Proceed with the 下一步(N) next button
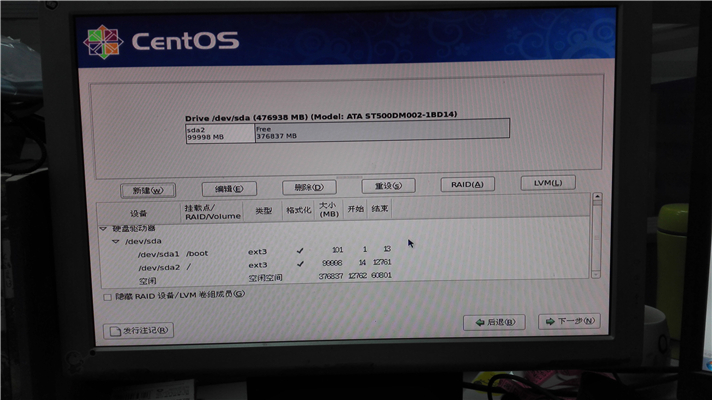Image resolution: width=712 pixels, height=400 pixels. pos(569,321)
